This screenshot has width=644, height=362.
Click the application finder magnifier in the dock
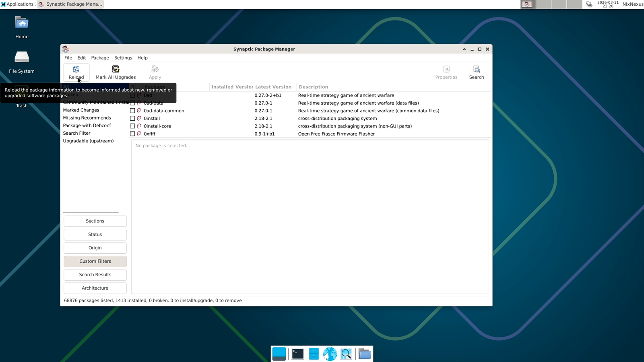click(346, 354)
